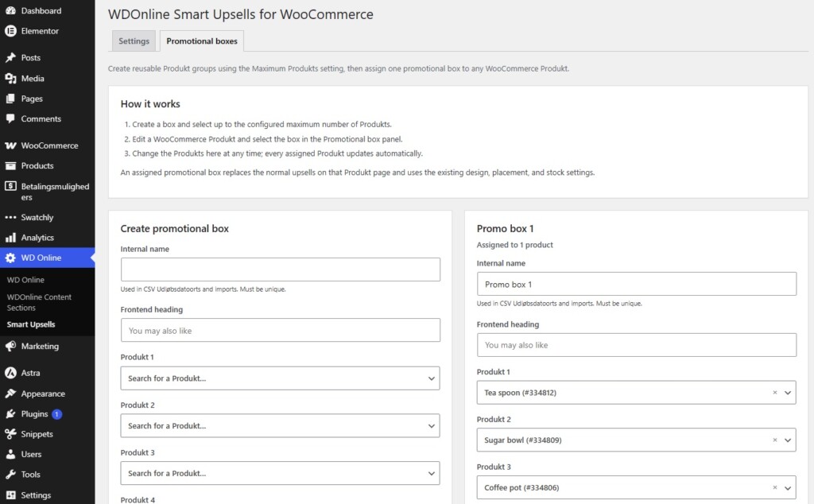The width and height of the screenshot is (814, 504).
Task: Clear the Tea spoon selection
Action: point(774,393)
